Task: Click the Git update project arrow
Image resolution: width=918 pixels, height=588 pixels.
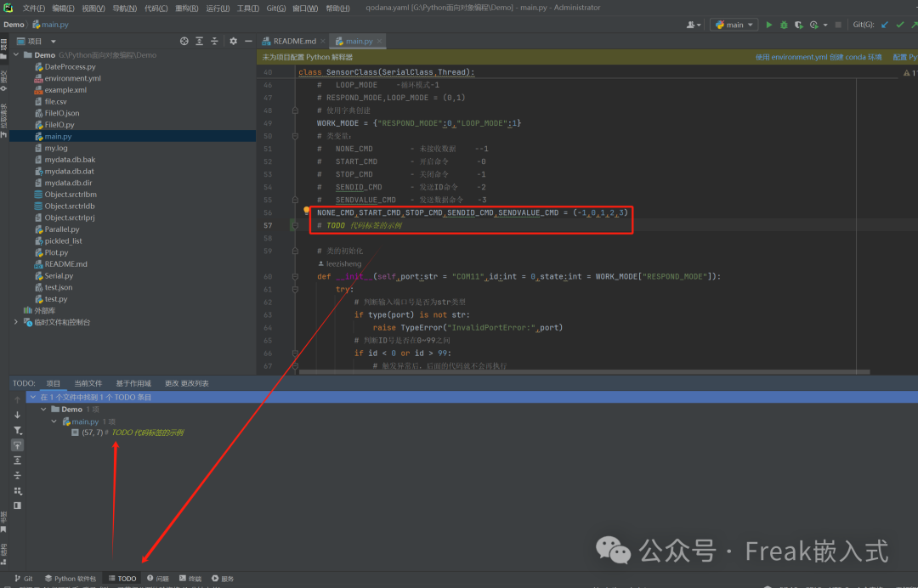Action: [x=885, y=25]
